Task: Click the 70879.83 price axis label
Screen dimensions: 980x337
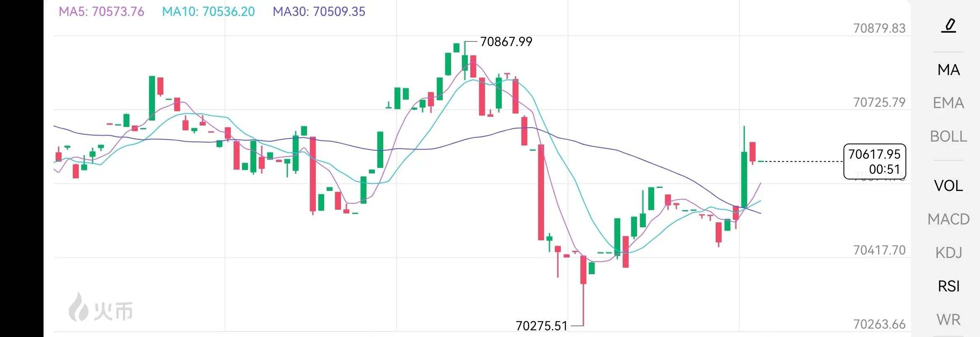Action: [879, 28]
